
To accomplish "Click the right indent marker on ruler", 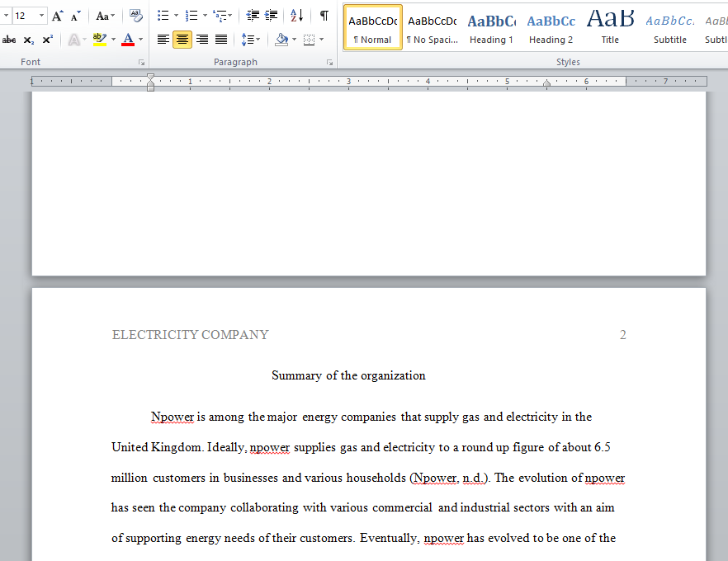I will tap(547, 83).
